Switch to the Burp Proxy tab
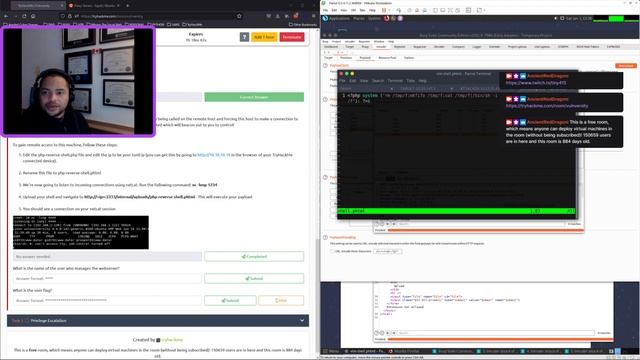Screen dimensions: 640x360 pyautogui.click(x=365, y=47)
